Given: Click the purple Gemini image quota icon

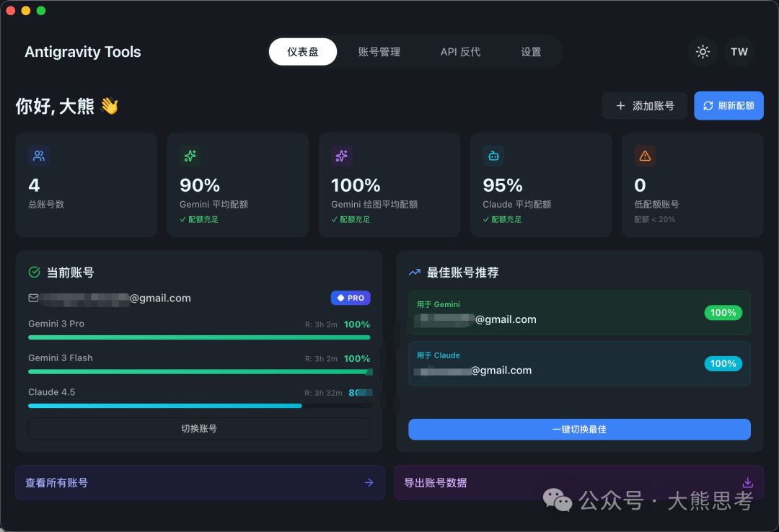Looking at the screenshot, I should [x=342, y=155].
